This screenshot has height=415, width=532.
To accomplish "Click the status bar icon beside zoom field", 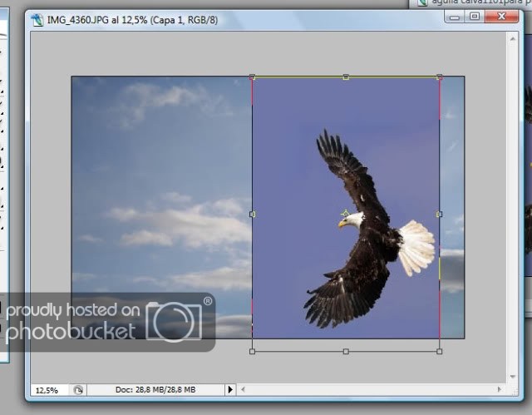I will point(77,389).
